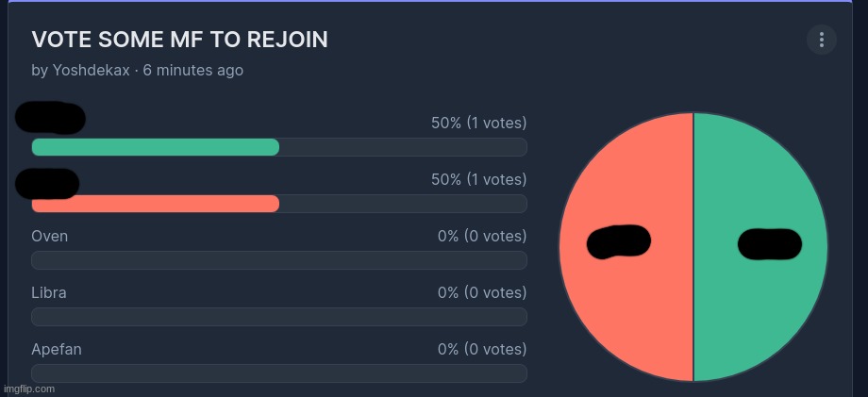This screenshot has width=868, height=397.
Task: Click the empty Oven progress bar
Action: [279, 260]
